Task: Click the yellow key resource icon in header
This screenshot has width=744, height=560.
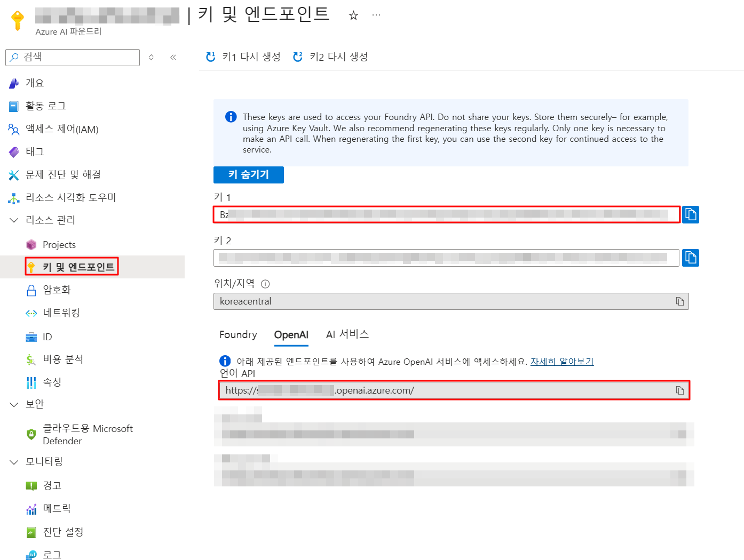Action: [18, 20]
